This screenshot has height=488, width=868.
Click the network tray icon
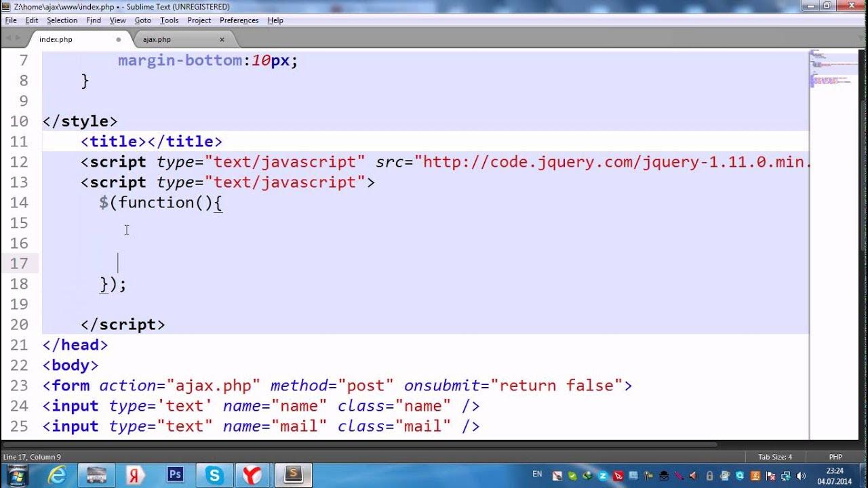785,476
